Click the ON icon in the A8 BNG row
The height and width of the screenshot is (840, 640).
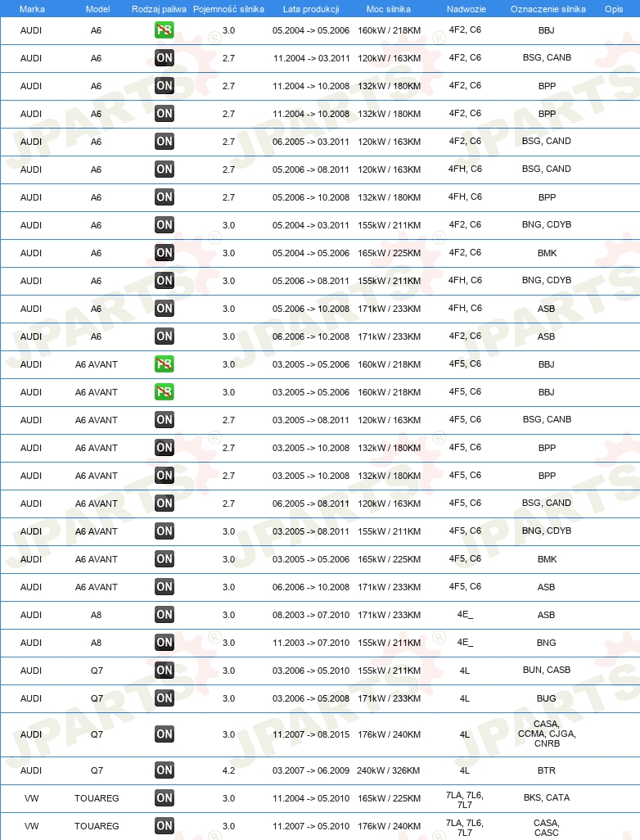[164, 643]
